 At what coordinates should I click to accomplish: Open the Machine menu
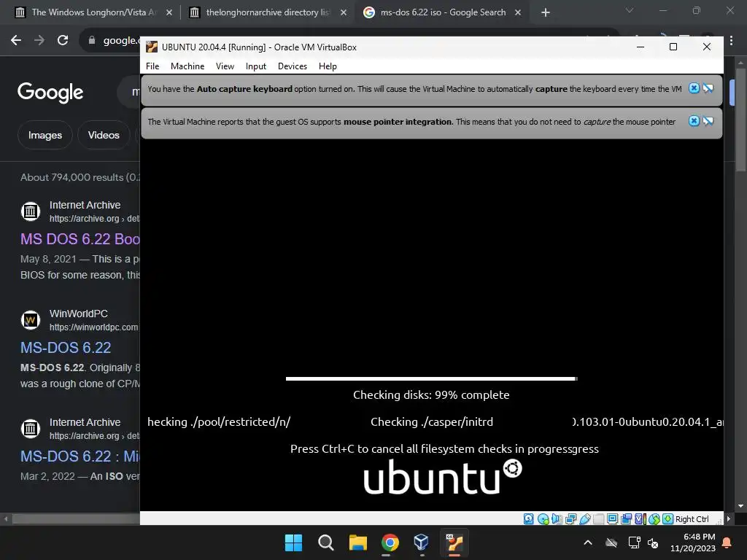[187, 66]
